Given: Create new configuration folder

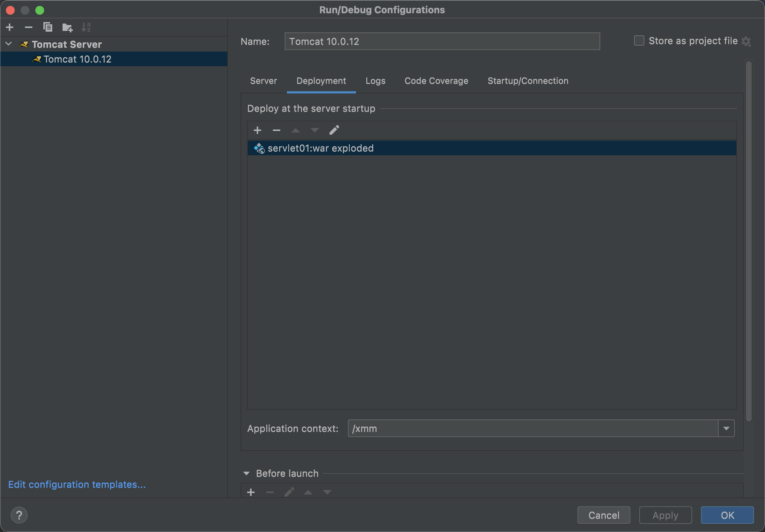Looking at the screenshot, I should 67,27.
